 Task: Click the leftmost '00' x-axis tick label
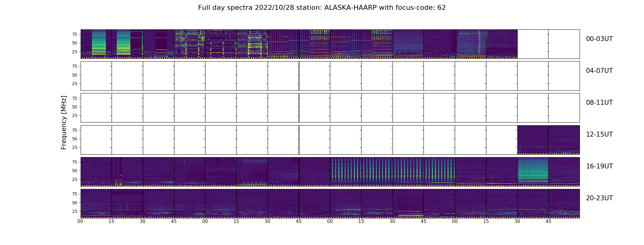coord(80,221)
